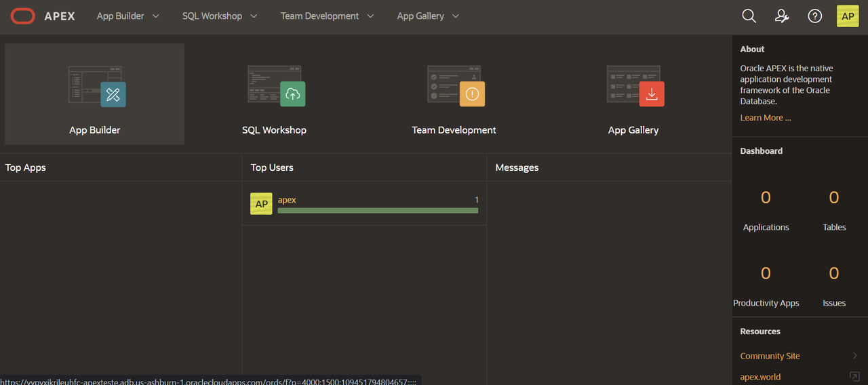Click the Dashboard heading in sidebar

click(762, 151)
